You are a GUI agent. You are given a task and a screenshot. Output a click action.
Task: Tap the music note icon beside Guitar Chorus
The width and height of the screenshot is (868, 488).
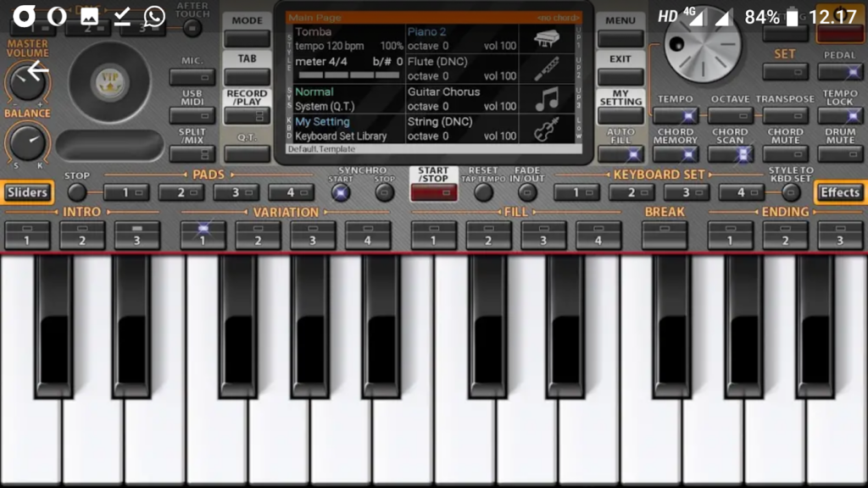click(x=547, y=99)
